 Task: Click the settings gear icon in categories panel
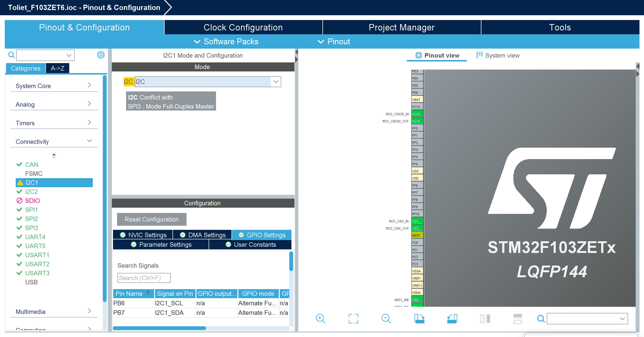[x=101, y=55]
